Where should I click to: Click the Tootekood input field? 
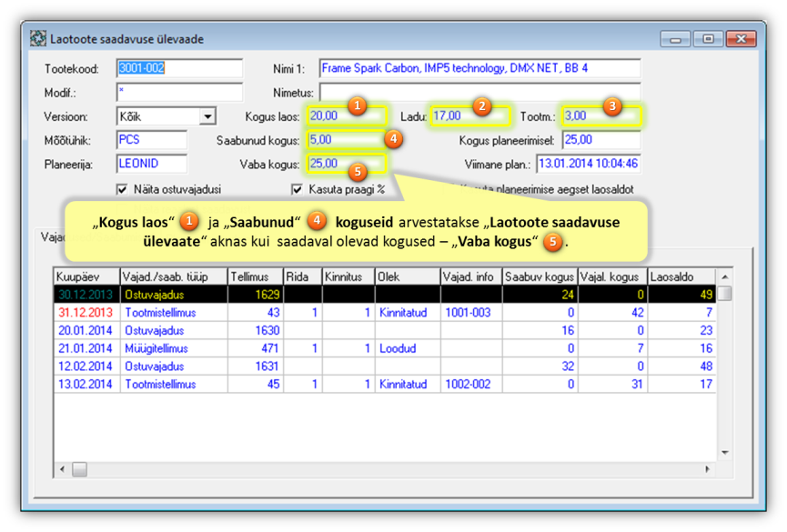[x=179, y=68]
